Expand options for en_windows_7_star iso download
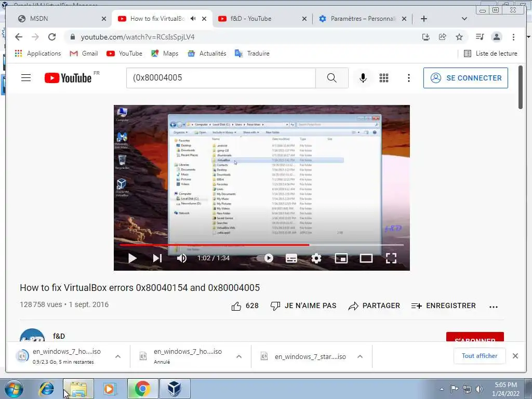Viewport: 532px width, 399px height. tap(360, 356)
